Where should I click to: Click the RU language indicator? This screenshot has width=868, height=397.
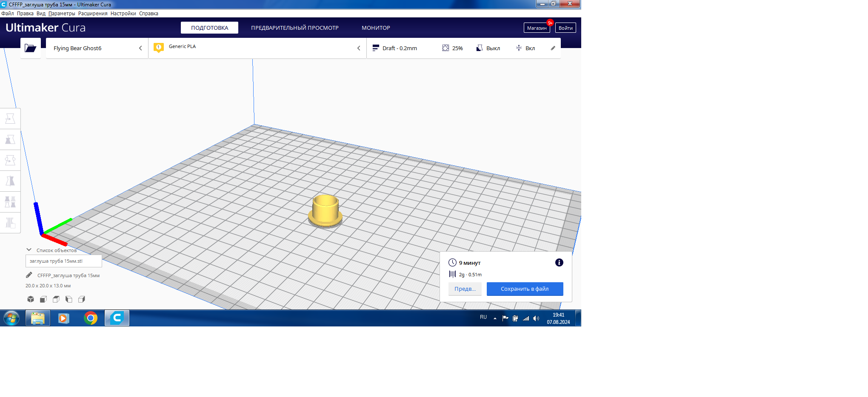tap(483, 317)
